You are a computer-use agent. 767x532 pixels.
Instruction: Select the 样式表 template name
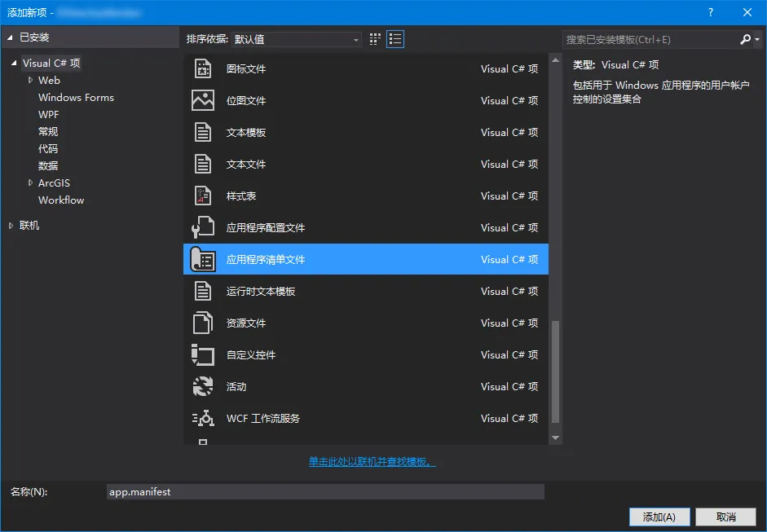coord(241,196)
